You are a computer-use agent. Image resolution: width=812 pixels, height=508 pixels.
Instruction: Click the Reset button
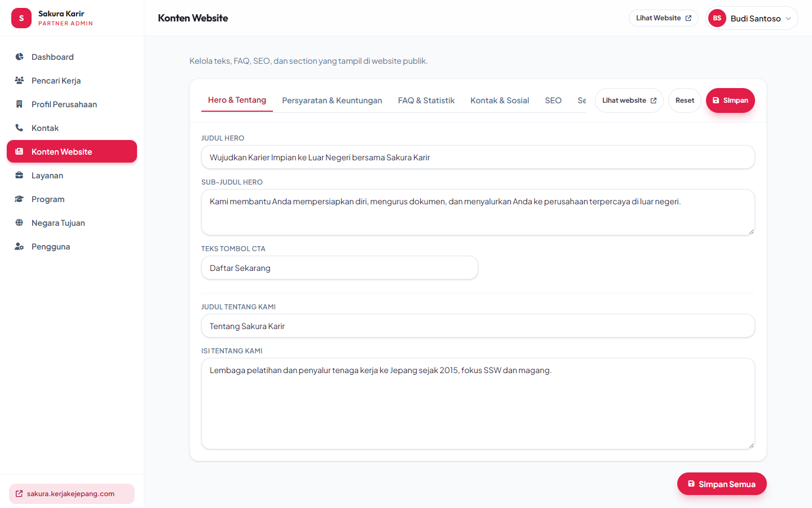[685, 100]
